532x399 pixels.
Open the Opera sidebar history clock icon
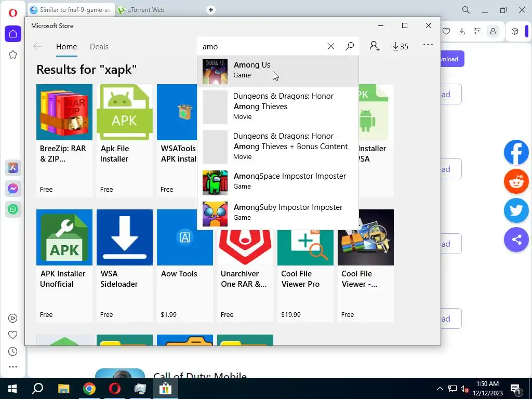tap(13, 352)
